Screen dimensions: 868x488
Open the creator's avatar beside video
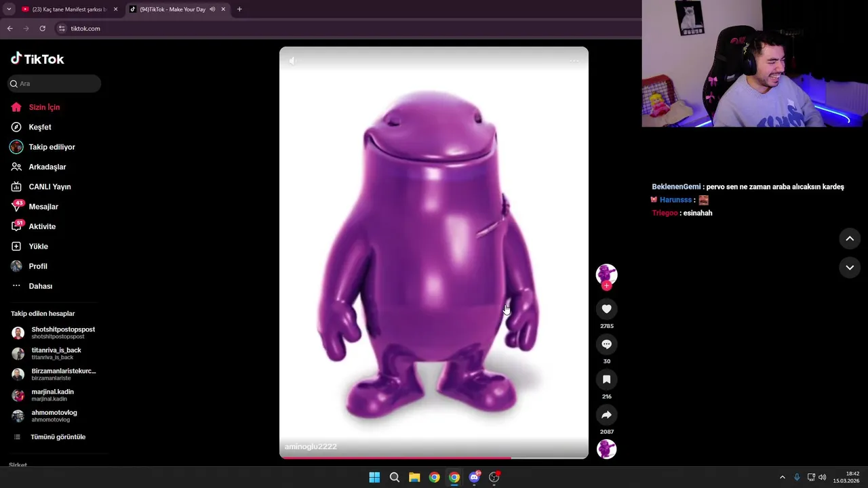606,274
